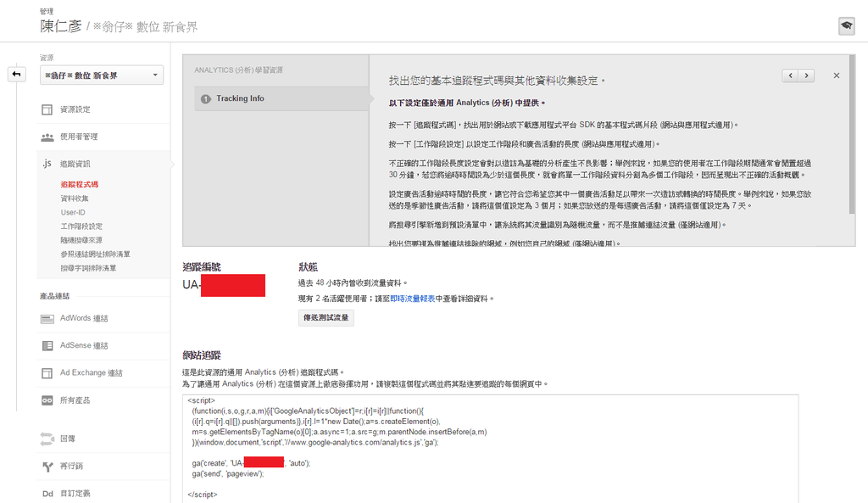Select 隨機搜尋來源 submenu item
The image size is (868, 503).
[81, 240]
